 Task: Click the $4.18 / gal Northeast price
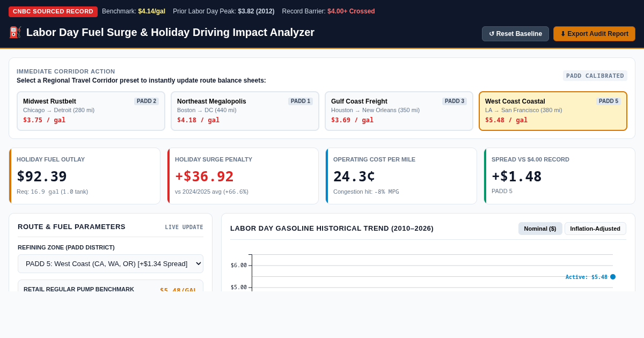tap(198, 120)
